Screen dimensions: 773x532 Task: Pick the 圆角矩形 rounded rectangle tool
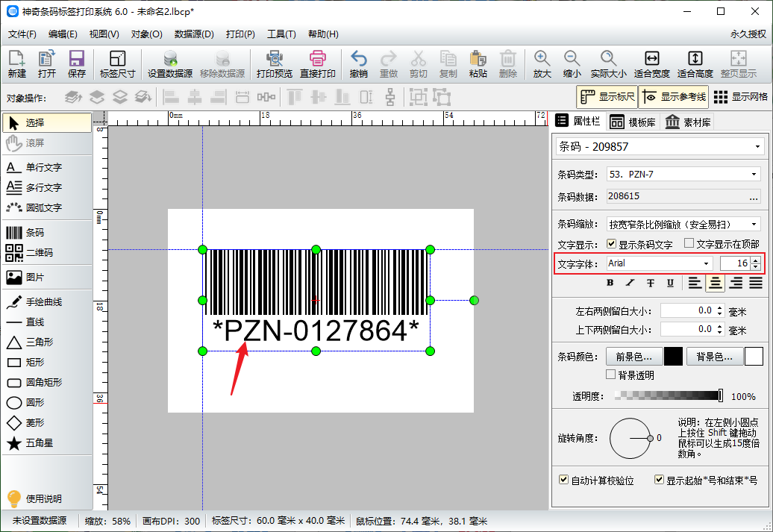pyautogui.click(x=47, y=383)
